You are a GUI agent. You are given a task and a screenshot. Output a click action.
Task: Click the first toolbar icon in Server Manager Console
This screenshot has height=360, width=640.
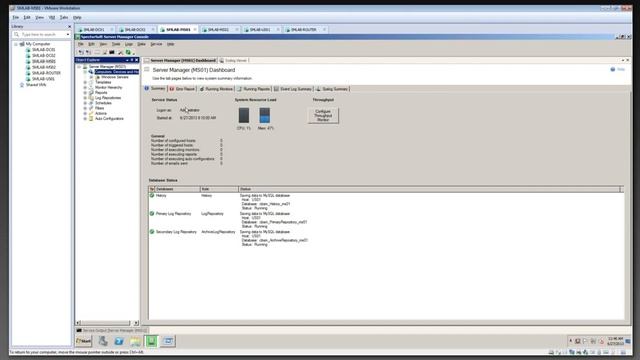(81, 52)
